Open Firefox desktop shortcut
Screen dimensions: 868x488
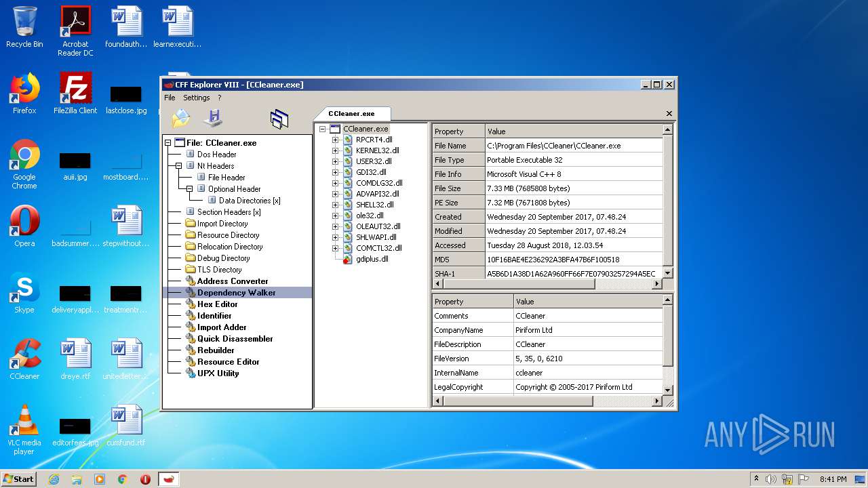[x=24, y=94]
